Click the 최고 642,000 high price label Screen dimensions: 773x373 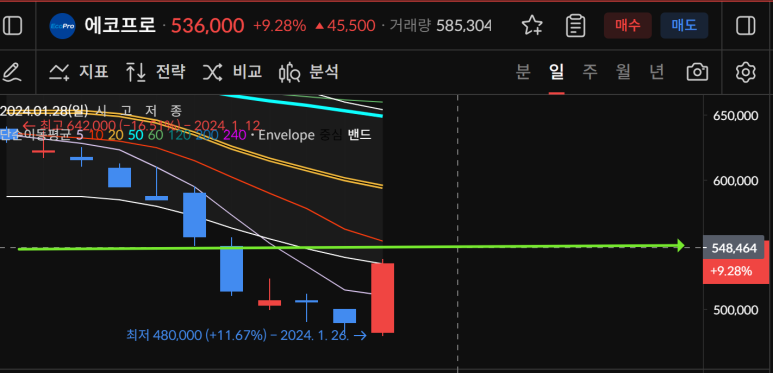click(x=141, y=126)
